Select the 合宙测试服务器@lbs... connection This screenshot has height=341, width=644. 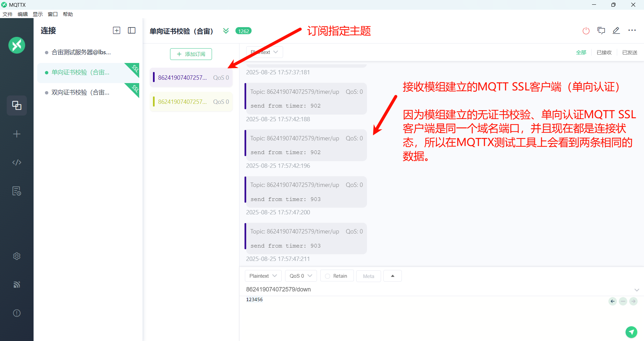click(88, 52)
